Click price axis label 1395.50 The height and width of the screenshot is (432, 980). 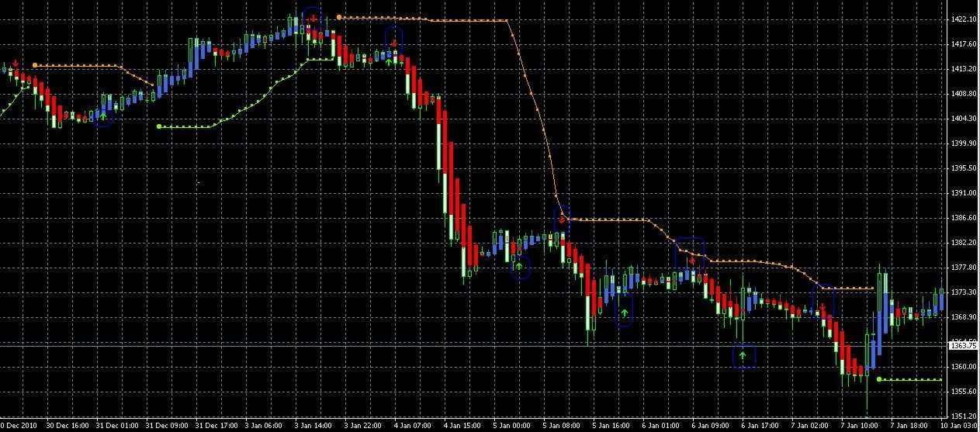(963, 168)
